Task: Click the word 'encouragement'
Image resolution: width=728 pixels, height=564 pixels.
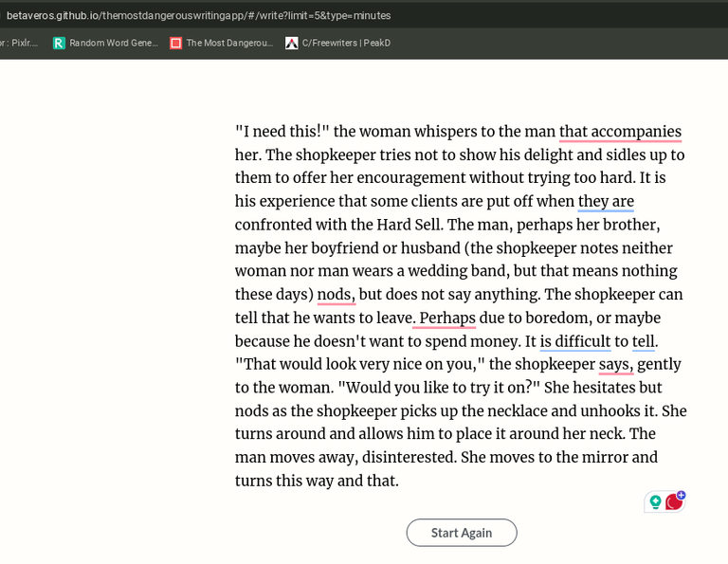Action: click(410, 178)
